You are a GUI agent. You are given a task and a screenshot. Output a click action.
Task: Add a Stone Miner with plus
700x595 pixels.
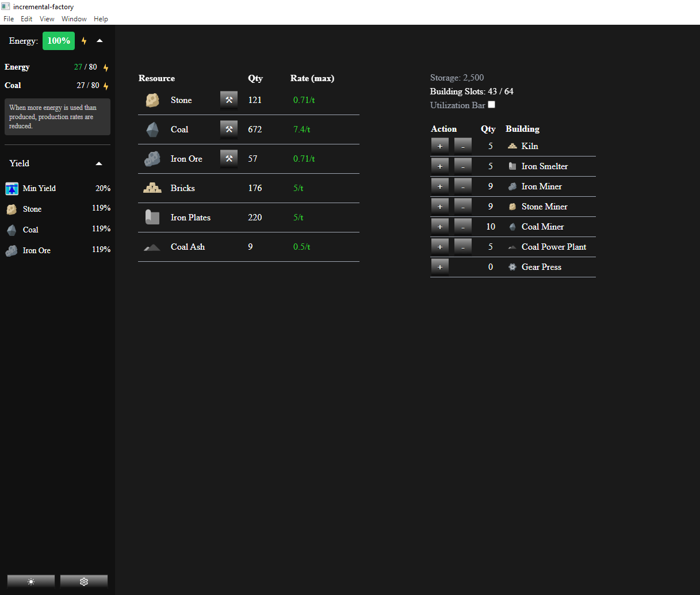pyautogui.click(x=440, y=207)
